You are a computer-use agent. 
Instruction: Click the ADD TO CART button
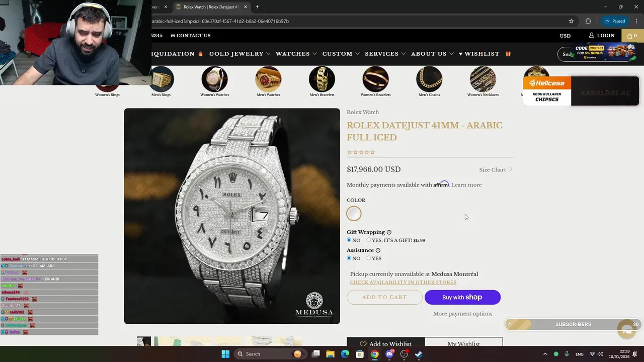coord(384,297)
